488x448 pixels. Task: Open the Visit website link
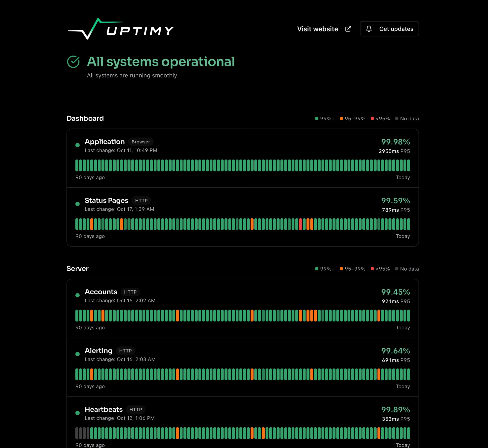pyautogui.click(x=324, y=29)
